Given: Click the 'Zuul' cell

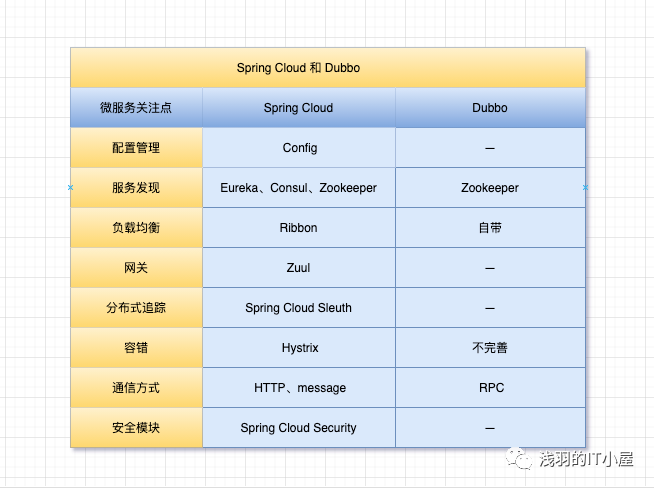Looking at the screenshot, I should tap(299, 268).
